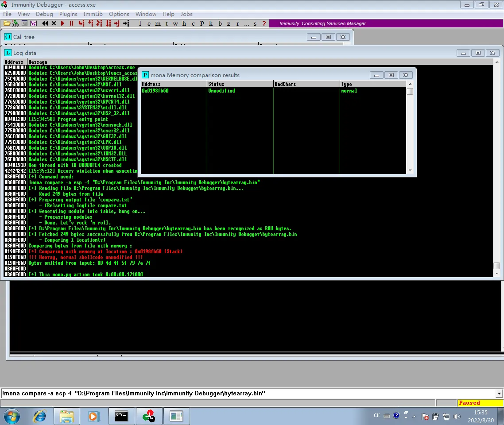Image resolution: width=504 pixels, height=425 pixels.
Task: Click the Immunity Consulting Services Manager banner
Action: pos(386,23)
